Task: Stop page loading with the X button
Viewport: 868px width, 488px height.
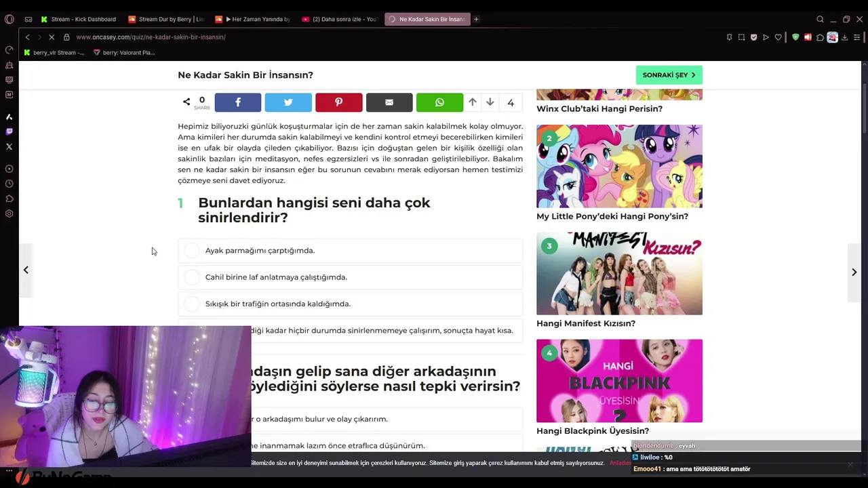Action: point(52,37)
